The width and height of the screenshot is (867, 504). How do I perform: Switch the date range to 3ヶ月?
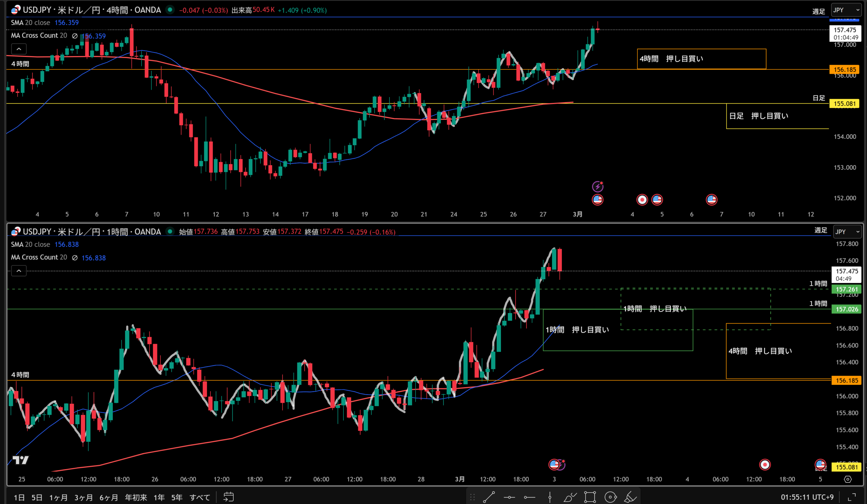84,498
